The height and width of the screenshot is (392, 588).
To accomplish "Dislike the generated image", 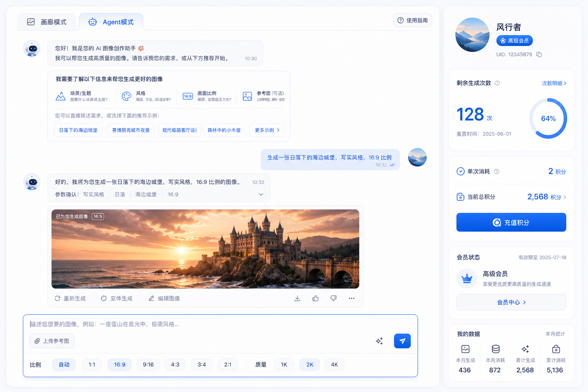I will tap(333, 298).
